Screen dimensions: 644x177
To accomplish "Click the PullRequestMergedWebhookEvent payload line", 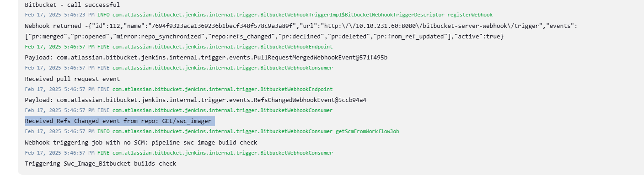I will click(206, 58).
